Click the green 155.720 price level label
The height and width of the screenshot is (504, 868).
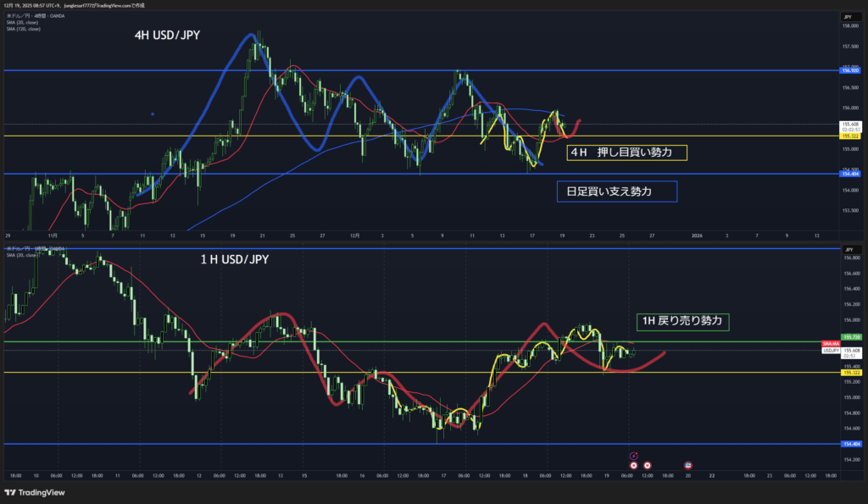[x=849, y=336]
